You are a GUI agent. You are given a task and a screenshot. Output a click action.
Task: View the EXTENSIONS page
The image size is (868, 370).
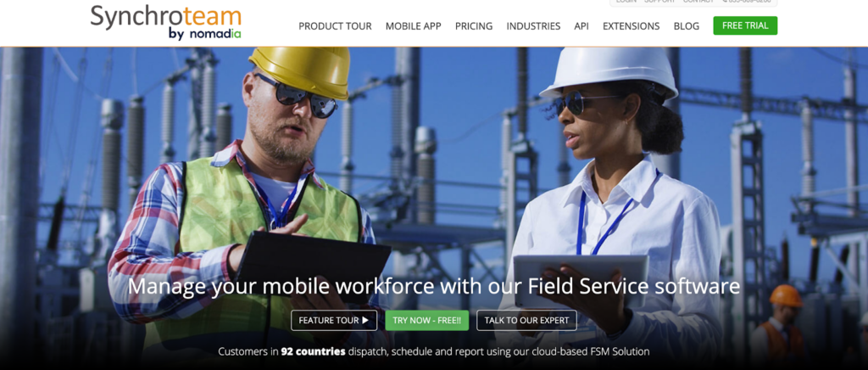pyautogui.click(x=631, y=26)
